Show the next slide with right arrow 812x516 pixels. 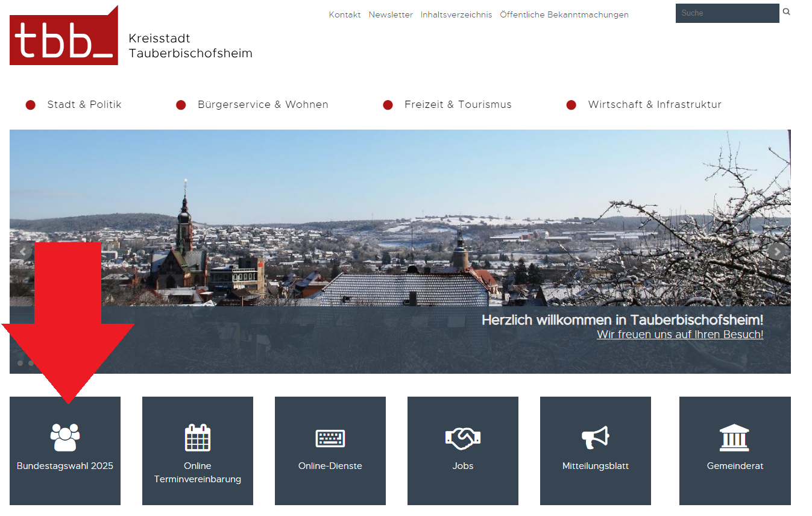[778, 251]
